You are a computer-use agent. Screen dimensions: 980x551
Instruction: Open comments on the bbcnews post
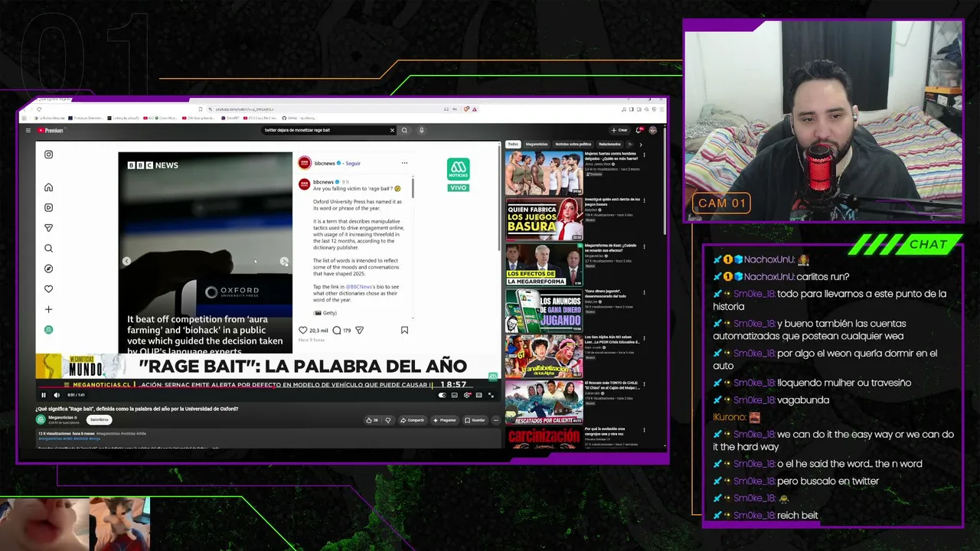pos(336,330)
